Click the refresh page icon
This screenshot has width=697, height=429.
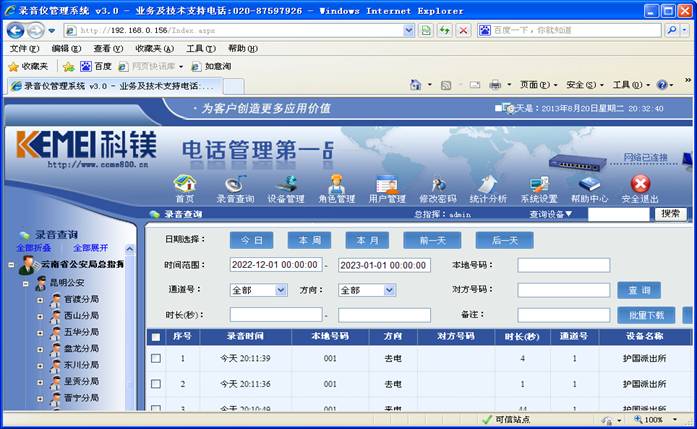coord(445,30)
